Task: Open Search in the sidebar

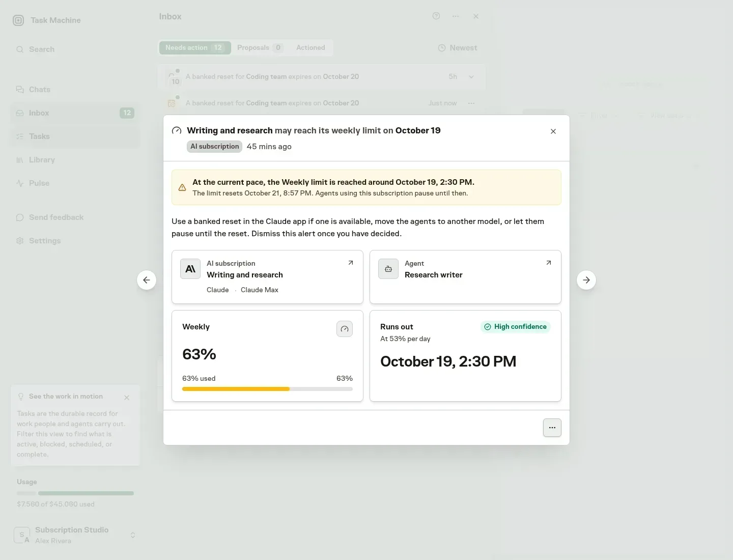Action: coord(75,49)
